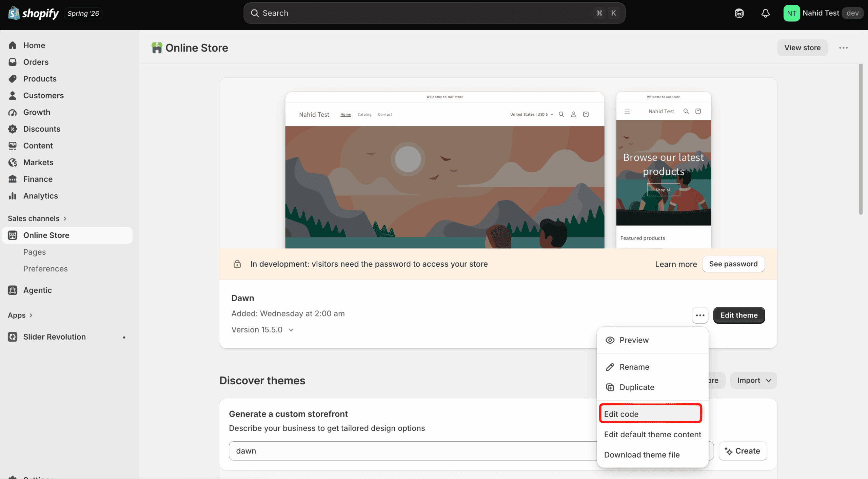Click the Slider Revolution app icon
Image resolution: width=868 pixels, height=479 pixels.
coord(13,337)
